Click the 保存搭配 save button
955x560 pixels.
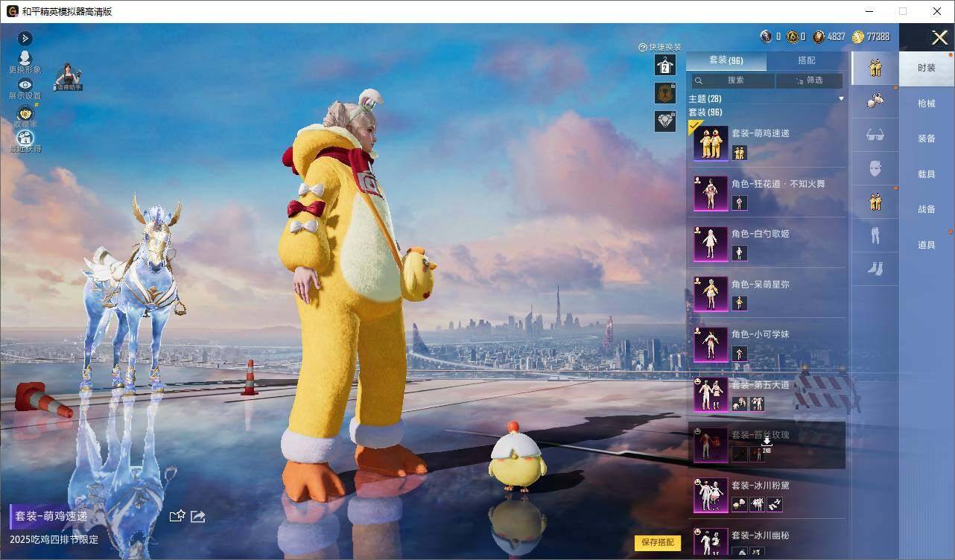coord(658,542)
